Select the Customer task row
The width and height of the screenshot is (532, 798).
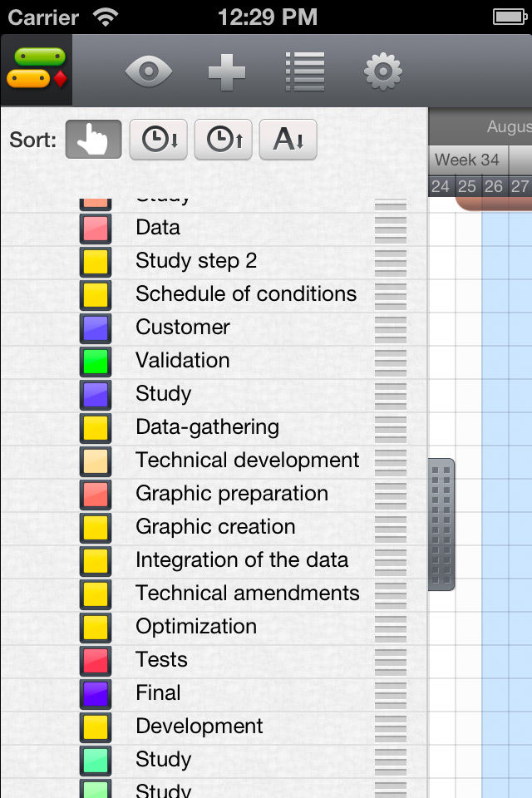(x=214, y=328)
